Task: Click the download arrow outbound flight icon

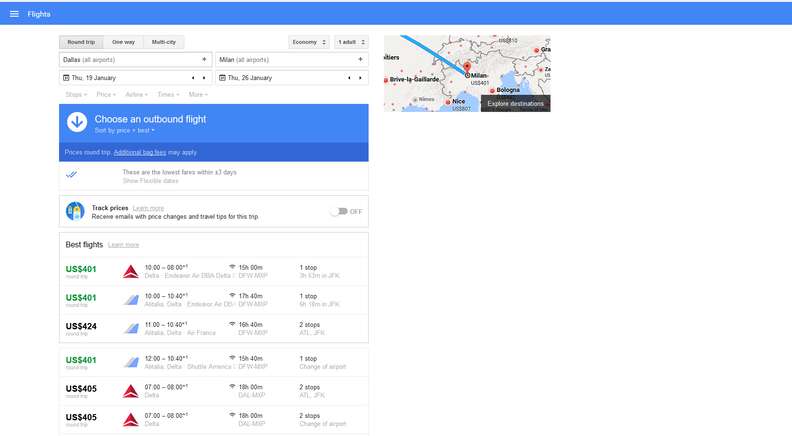Action: pos(77,122)
